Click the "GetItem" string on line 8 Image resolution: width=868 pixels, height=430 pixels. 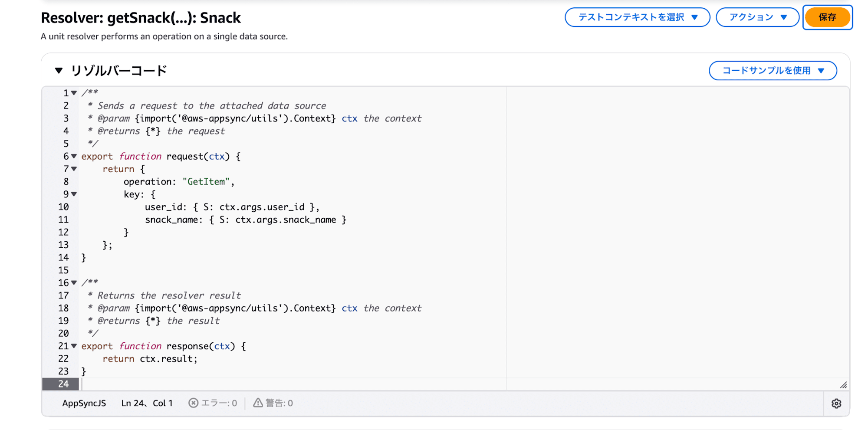[206, 182]
